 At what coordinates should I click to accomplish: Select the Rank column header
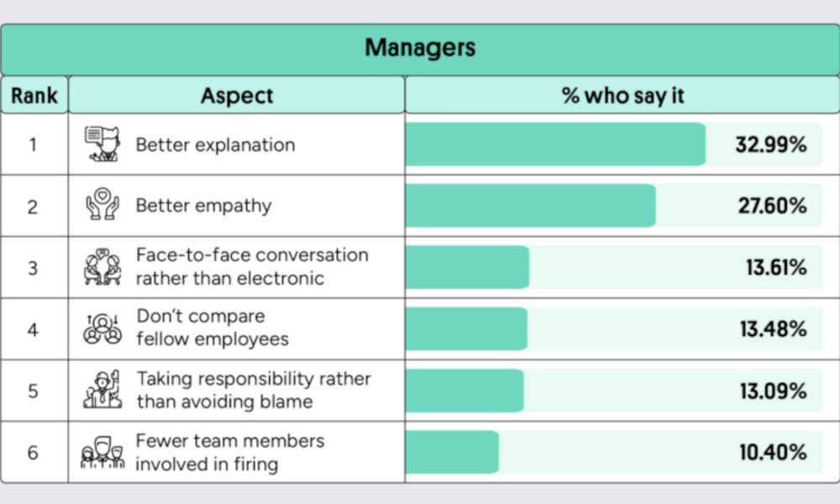(34, 96)
